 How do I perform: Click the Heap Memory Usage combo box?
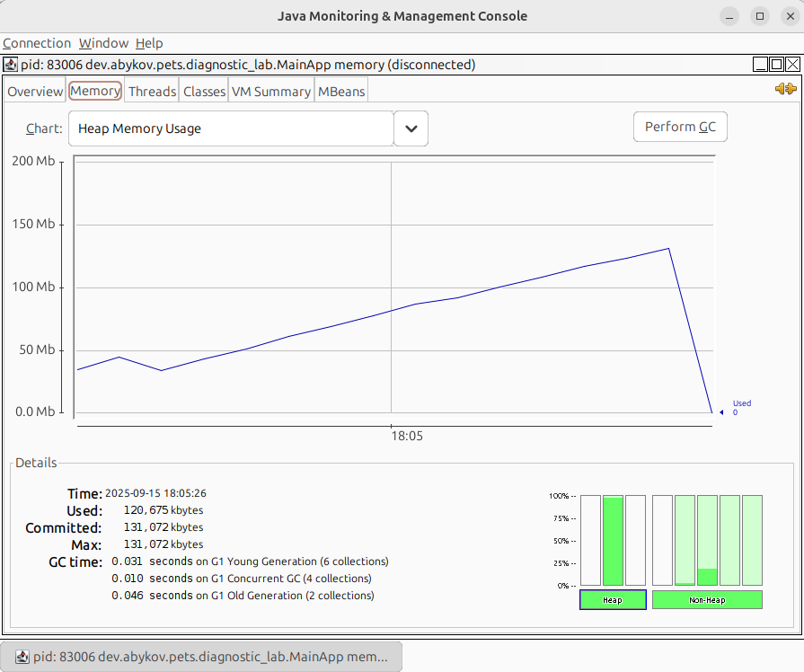pos(231,128)
